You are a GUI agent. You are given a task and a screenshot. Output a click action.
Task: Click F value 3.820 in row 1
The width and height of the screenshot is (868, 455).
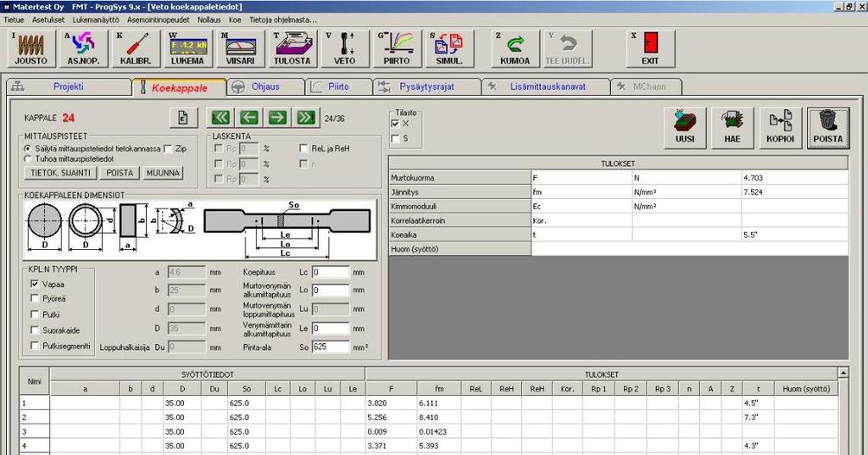coord(391,403)
